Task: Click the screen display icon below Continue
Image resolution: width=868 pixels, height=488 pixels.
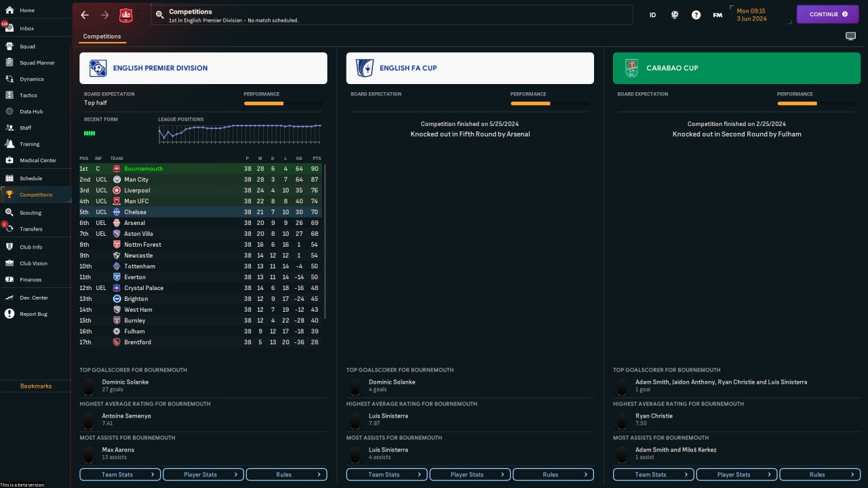Action: point(850,37)
